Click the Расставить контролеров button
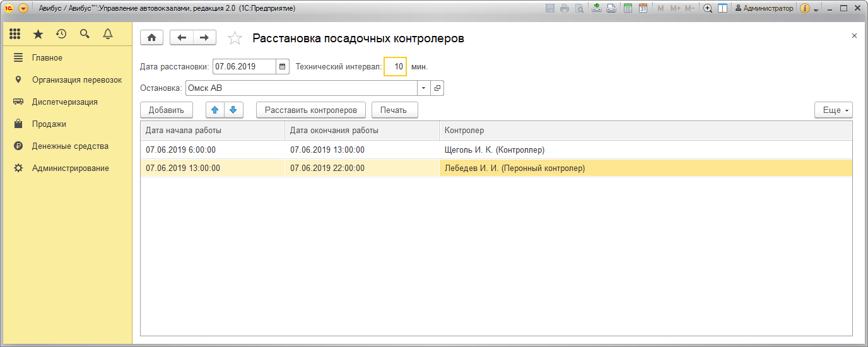 tap(311, 110)
